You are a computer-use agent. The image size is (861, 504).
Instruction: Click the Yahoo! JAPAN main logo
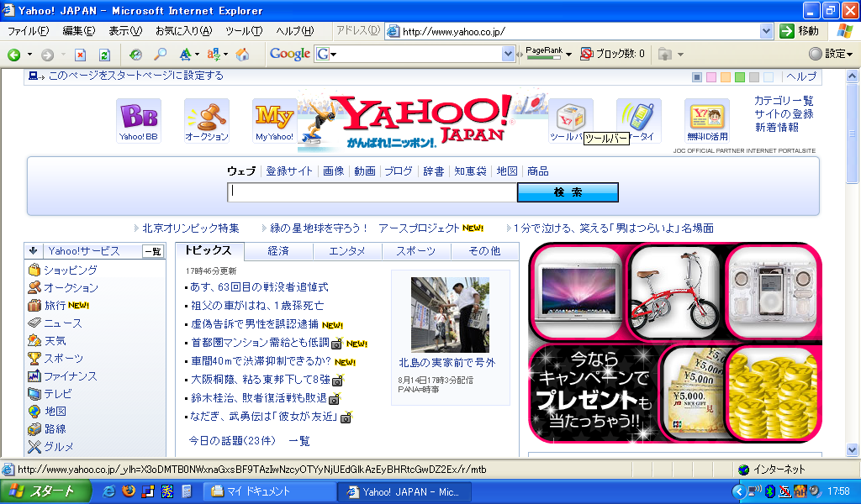pos(423,123)
